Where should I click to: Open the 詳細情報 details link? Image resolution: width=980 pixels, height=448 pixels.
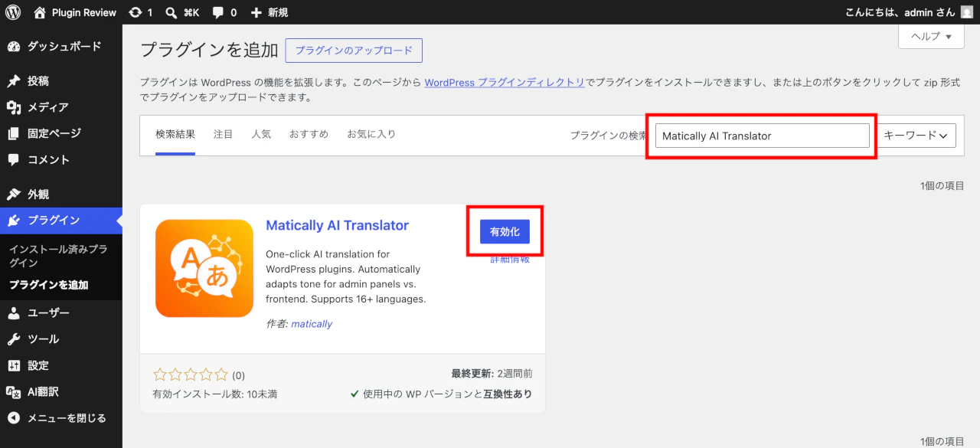point(510,259)
